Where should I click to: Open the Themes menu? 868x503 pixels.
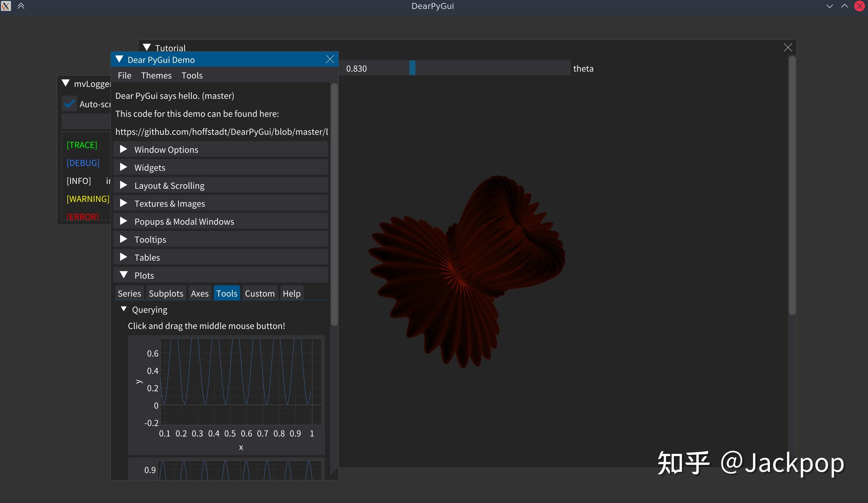coord(156,75)
